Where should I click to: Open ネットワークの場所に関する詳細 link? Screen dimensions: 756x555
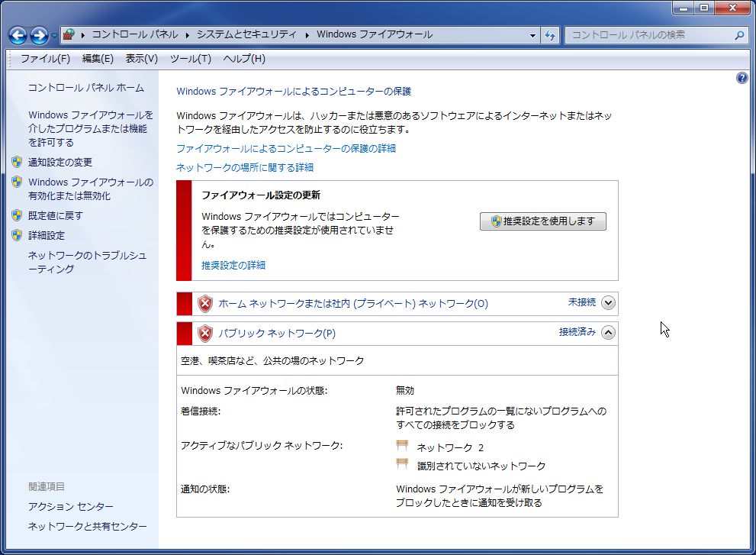(x=245, y=167)
